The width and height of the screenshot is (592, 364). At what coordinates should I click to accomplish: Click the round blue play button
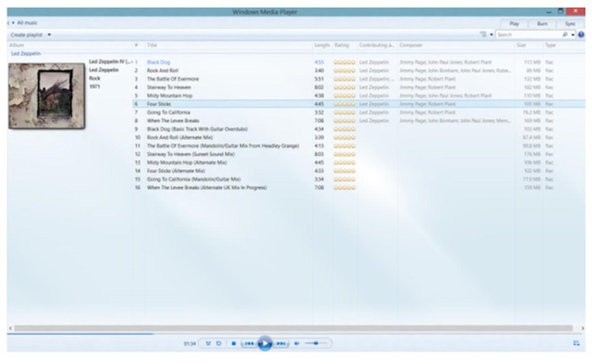265,343
